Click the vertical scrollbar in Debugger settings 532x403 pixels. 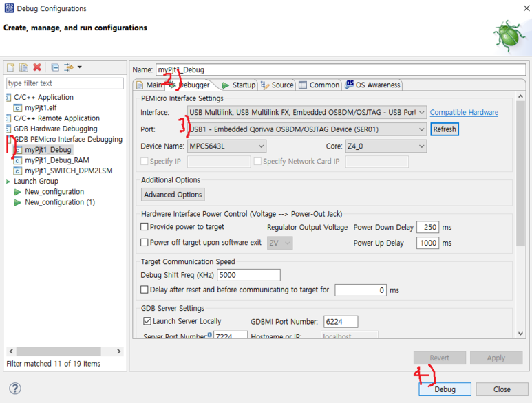520,173
